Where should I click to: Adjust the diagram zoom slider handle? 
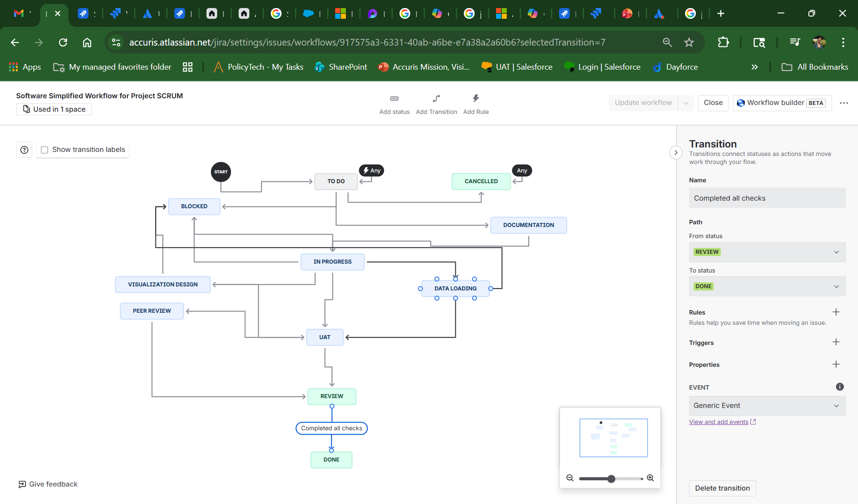click(x=611, y=479)
